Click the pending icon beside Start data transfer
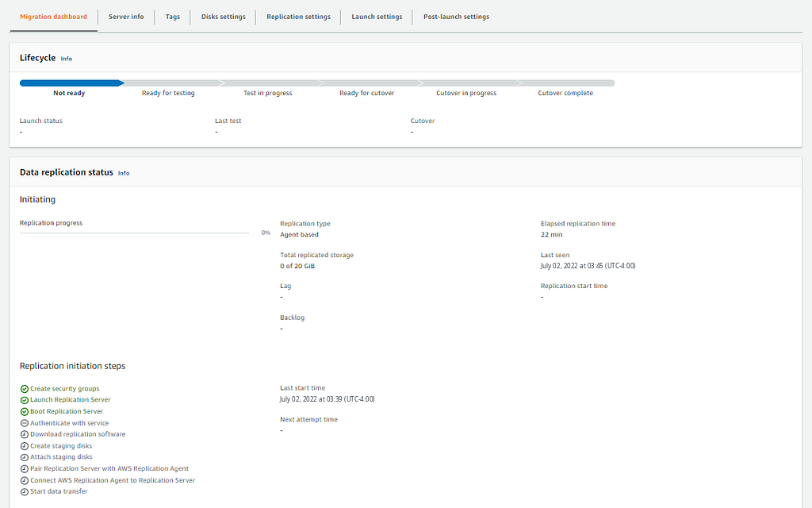The width and height of the screenshot is (812, 508). (x=25, y=492)
